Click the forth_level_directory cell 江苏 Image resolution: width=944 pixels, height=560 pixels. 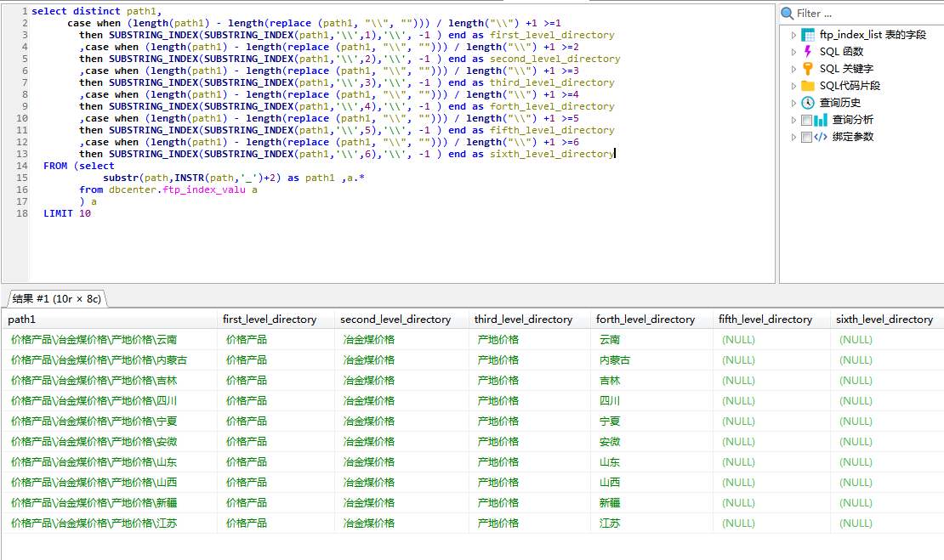pyautogui.click(x=651, y=523)
